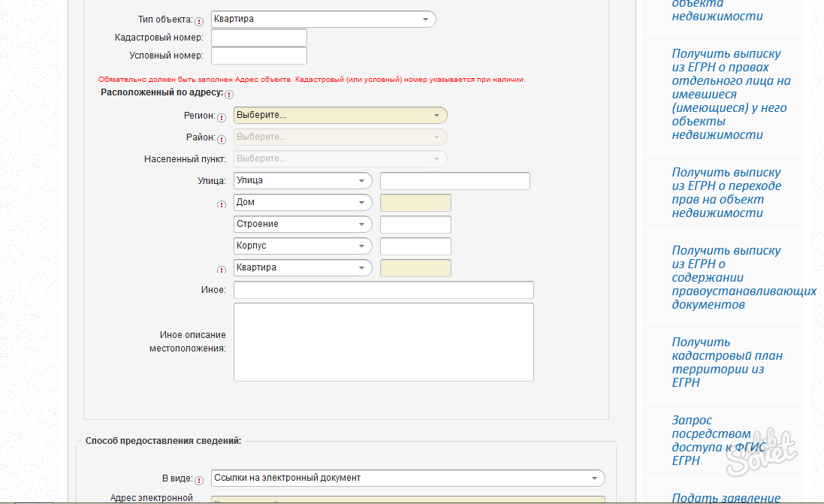Click the Дом number input field
The height and width of the screenshot is (504, 824).
[415, 203]
